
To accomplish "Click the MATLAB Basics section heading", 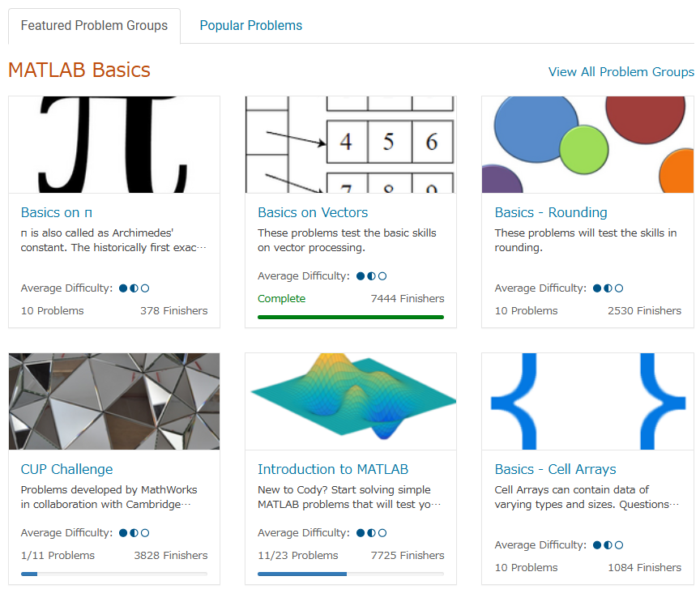I will (79, 70).
